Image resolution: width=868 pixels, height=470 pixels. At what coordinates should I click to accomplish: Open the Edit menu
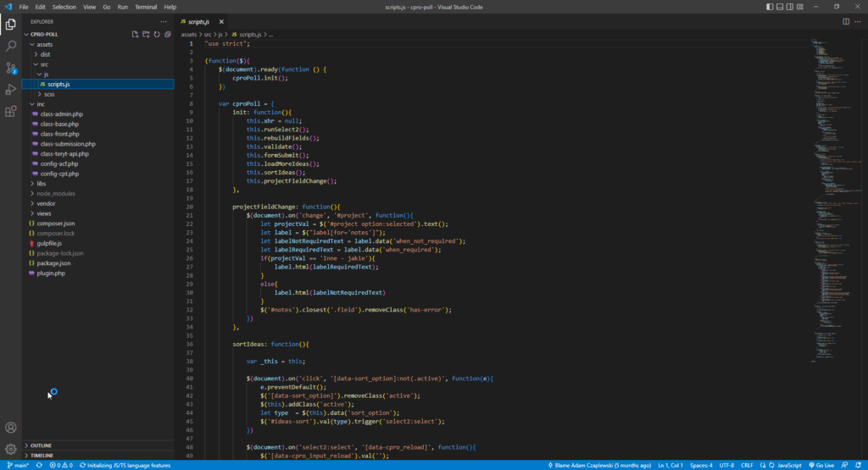click(41, 7)
